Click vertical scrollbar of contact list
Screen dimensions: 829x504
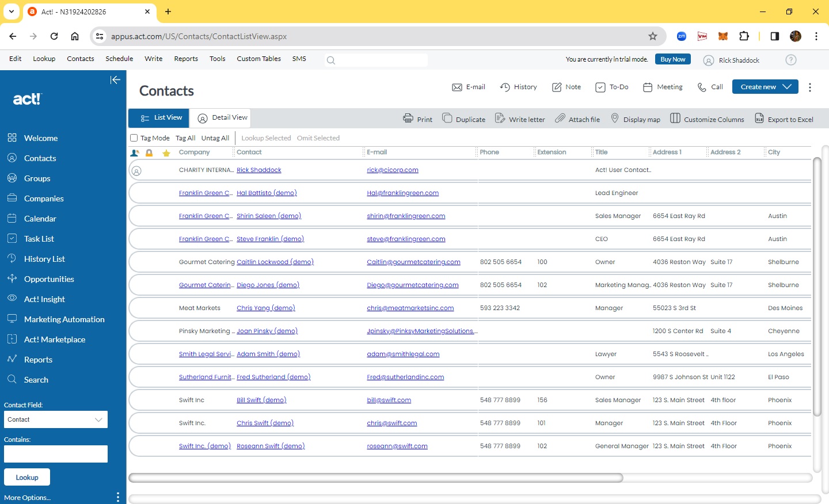pyautogui.click(x=817, y=286)
